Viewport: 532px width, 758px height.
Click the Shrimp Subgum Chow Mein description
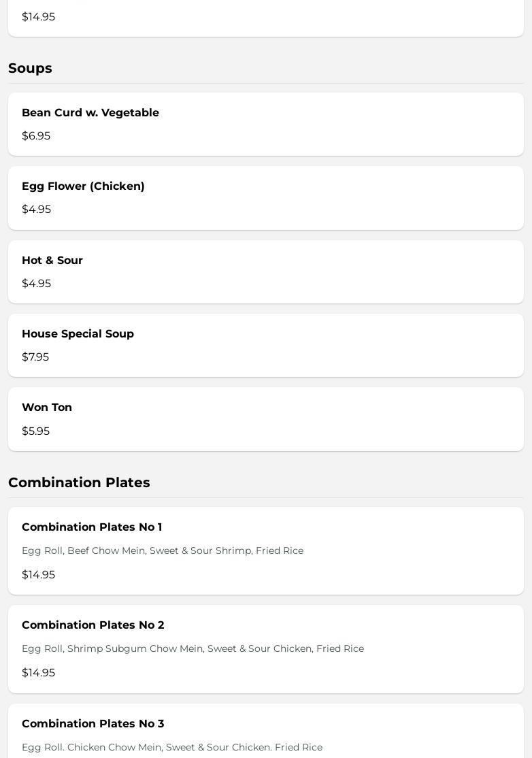tap(193, 648)
